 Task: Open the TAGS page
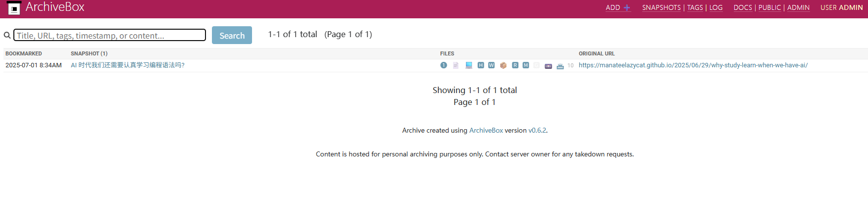point(695,7)
